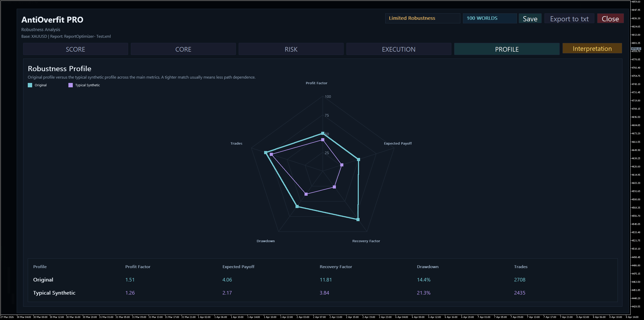Go to the EXECUTION tab
The width and height of the screenshot is (644, 320).
pos(398,49)
